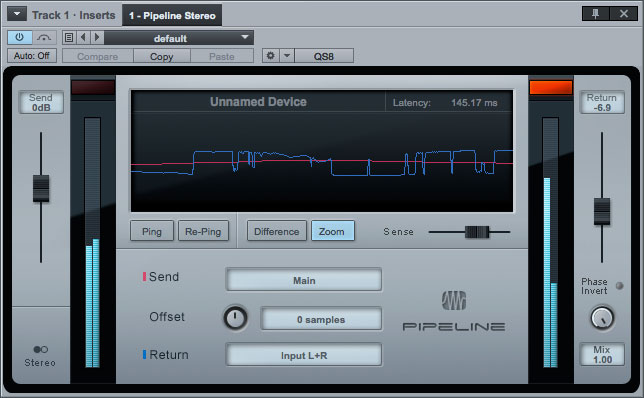
Task: Click the Return -6.9 value field
Action: point(602,102)
